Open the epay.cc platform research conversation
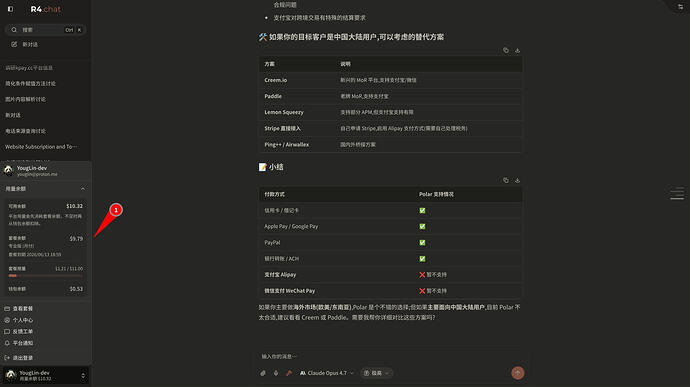This screenshot has height=387, width=690. pyautogui.click(x=29, y=68)
